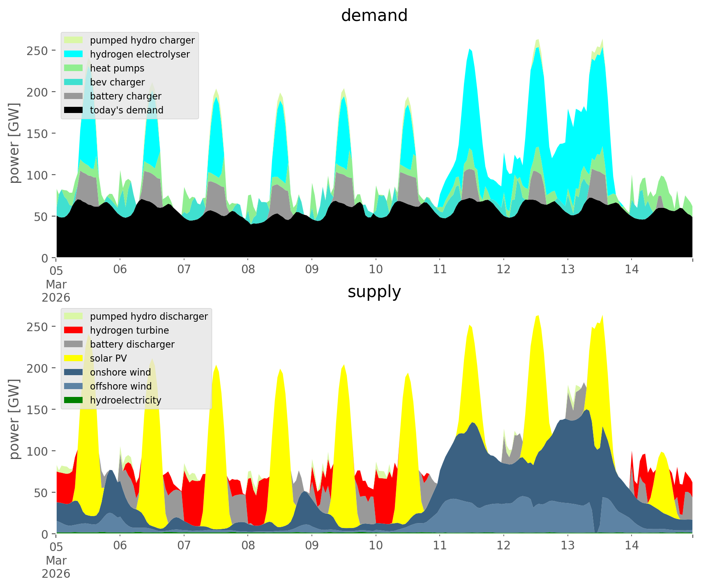The height and width of the screenshot is (588, 701).
Task: Select the offshore wind legend label
Action: point(120,386)
